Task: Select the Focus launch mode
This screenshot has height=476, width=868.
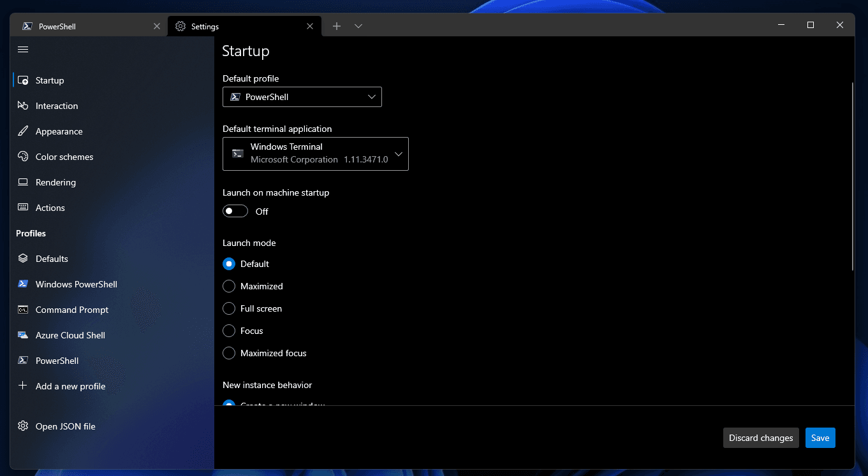Action: 229,331
